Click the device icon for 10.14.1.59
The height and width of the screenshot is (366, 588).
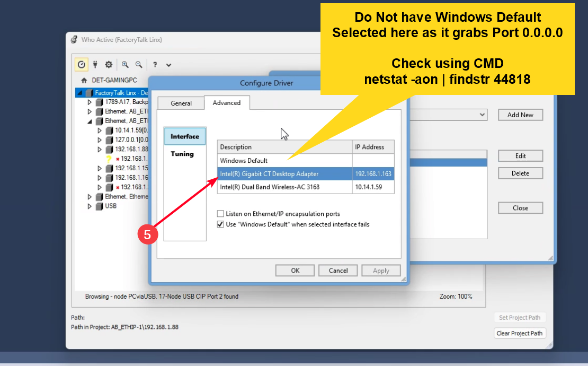109,130
